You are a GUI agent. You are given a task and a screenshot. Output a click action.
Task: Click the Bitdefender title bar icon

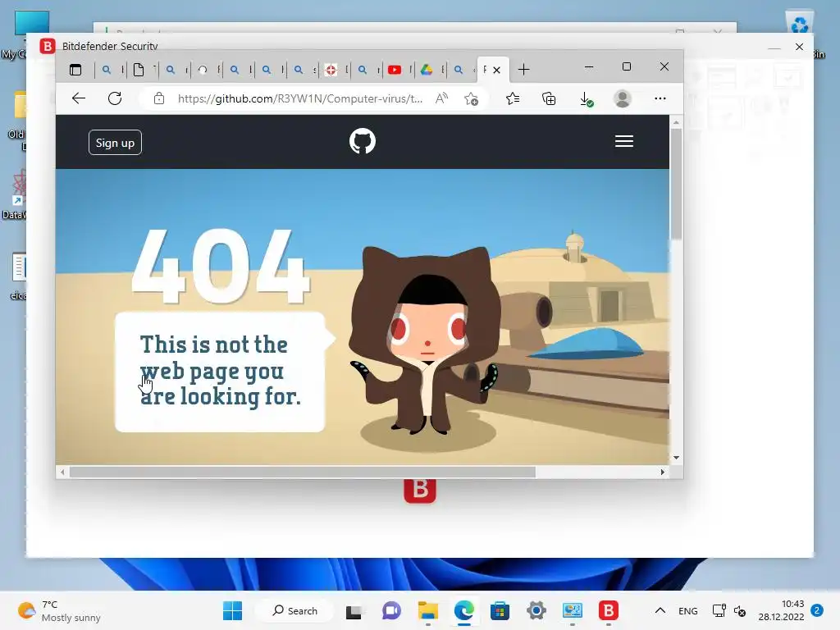[x=48, y=46]
